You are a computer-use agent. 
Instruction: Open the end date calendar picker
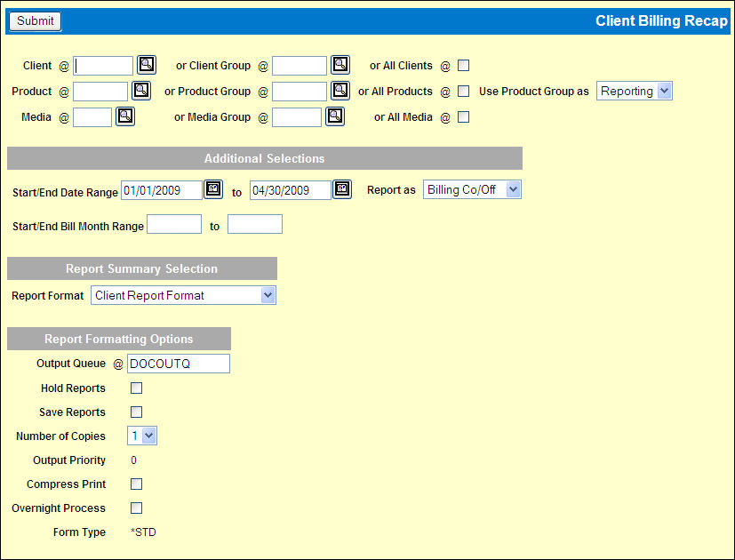click(x=342, y=189)
